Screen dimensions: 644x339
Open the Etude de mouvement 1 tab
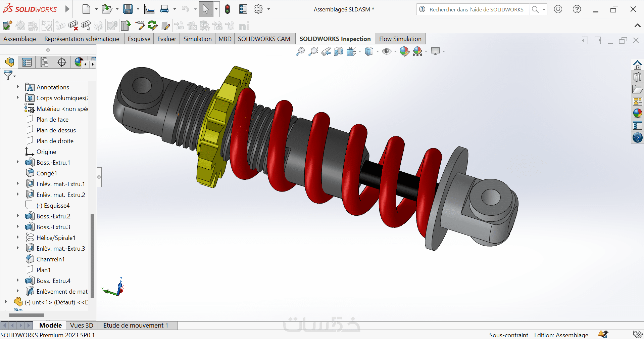136,325
